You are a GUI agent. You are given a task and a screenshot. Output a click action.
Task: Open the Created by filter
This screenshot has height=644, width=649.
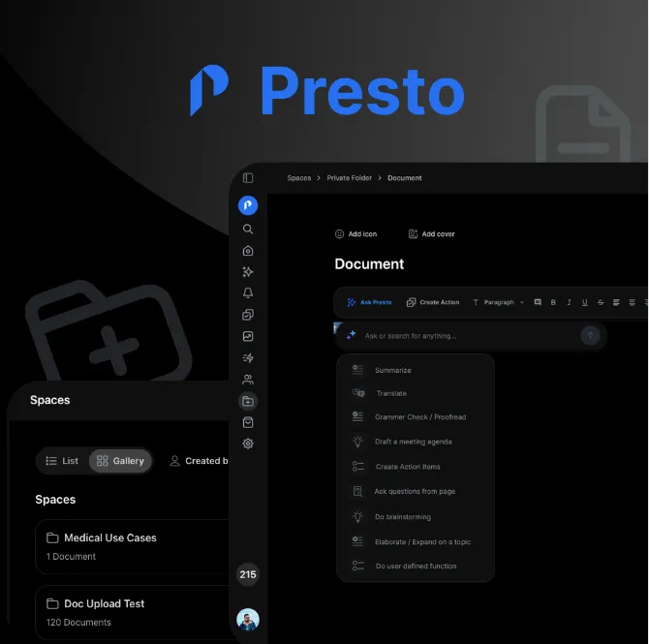(x=199, y=461)
